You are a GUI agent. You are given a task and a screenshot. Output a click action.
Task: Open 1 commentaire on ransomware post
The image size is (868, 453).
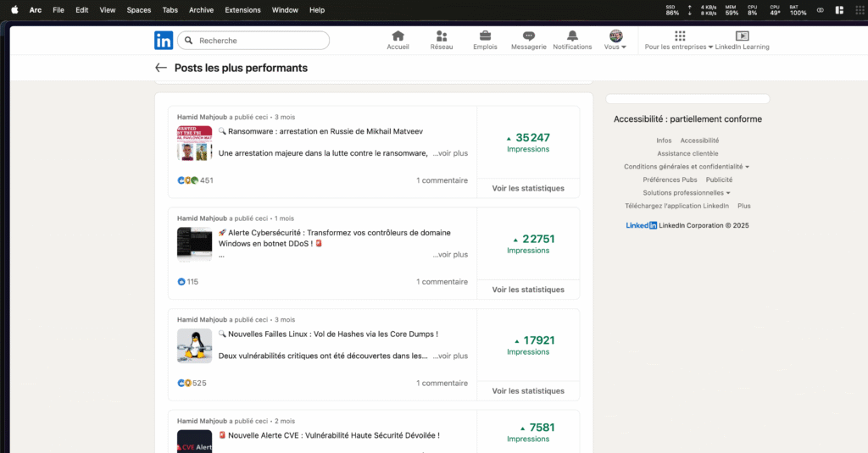coord(442,180)
